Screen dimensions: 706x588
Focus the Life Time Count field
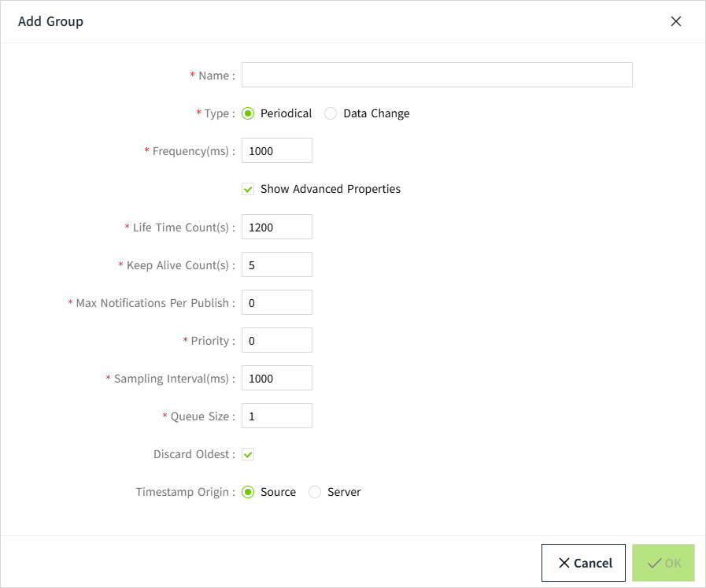276,227
